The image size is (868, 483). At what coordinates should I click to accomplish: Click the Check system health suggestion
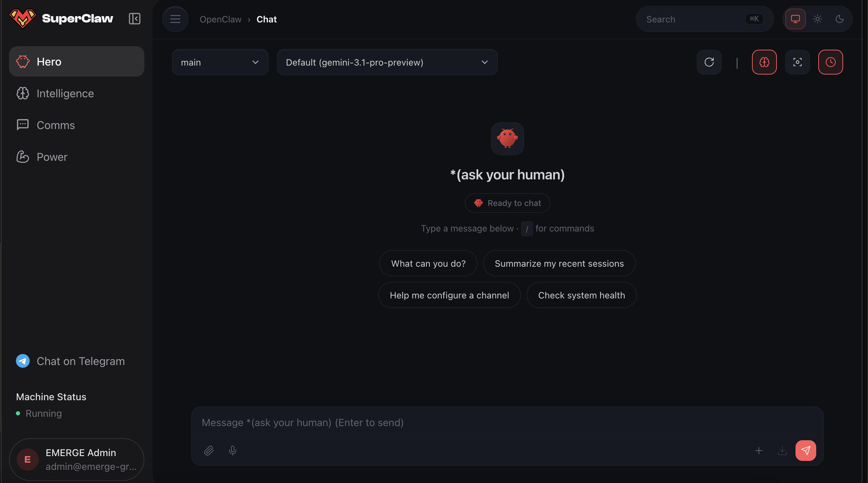click(581, 295)
